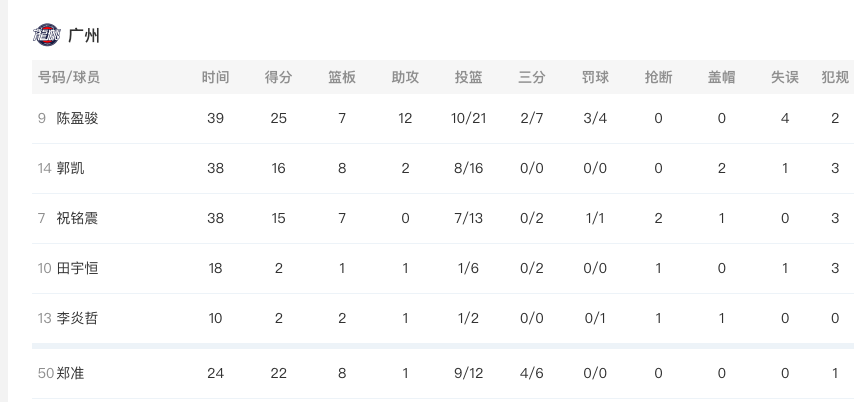The image size is (867, 402).
Task: Click the 抢断 column header
Action: (x=658, y=77)
